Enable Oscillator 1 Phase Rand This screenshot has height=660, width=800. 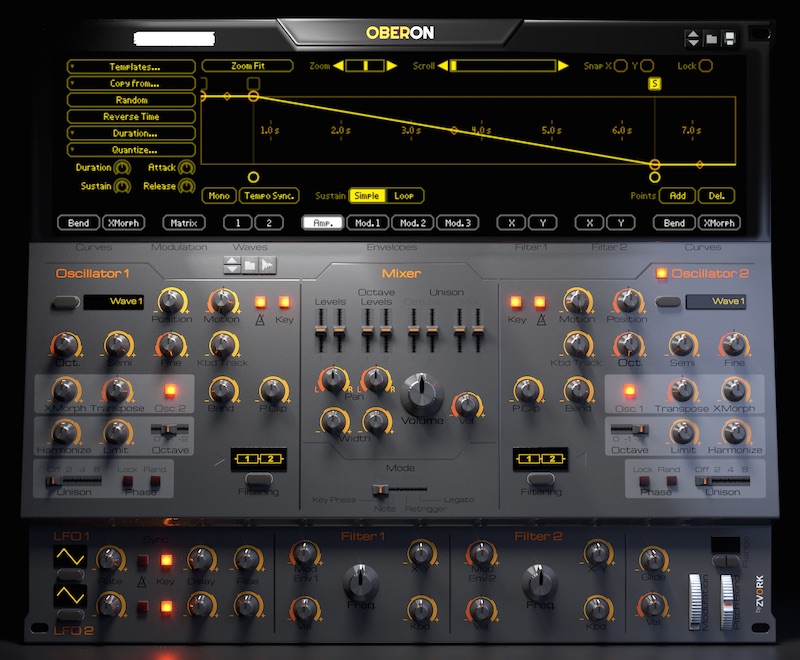(x=155, y=481)
